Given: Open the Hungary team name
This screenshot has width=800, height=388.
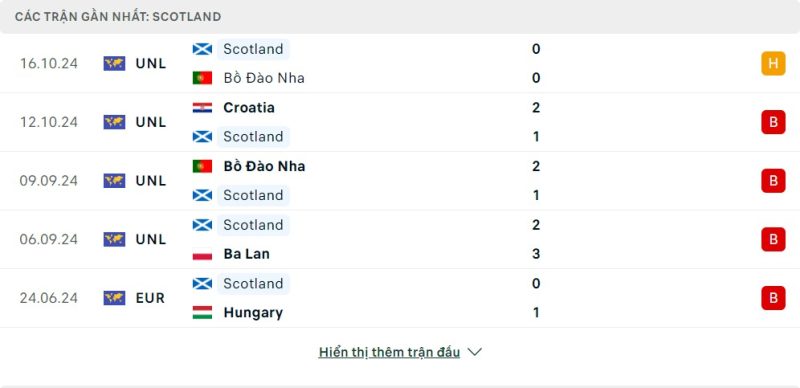Looking at the screenshot, I should (253, 312).
